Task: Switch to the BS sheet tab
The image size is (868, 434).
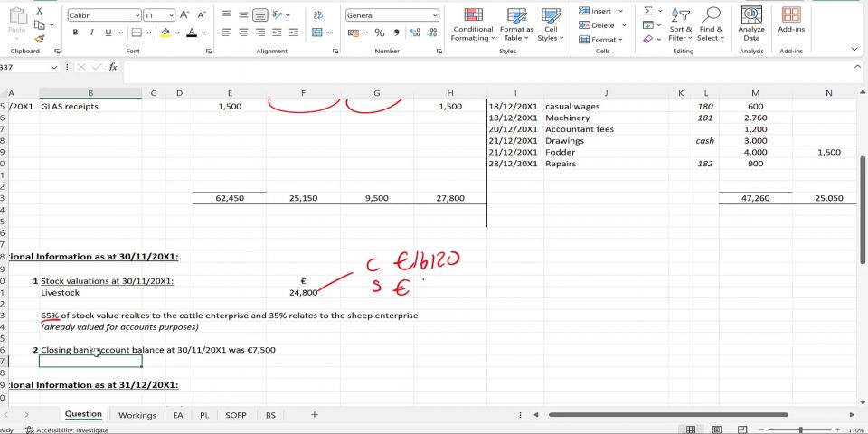Action: tap(270, 415)
